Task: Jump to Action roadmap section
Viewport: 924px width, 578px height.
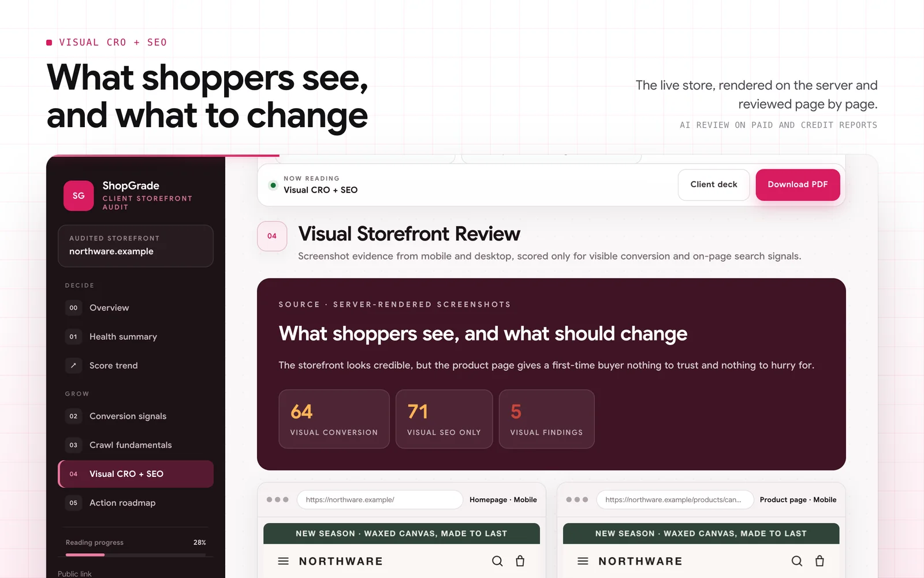Action: pos(136,503)
